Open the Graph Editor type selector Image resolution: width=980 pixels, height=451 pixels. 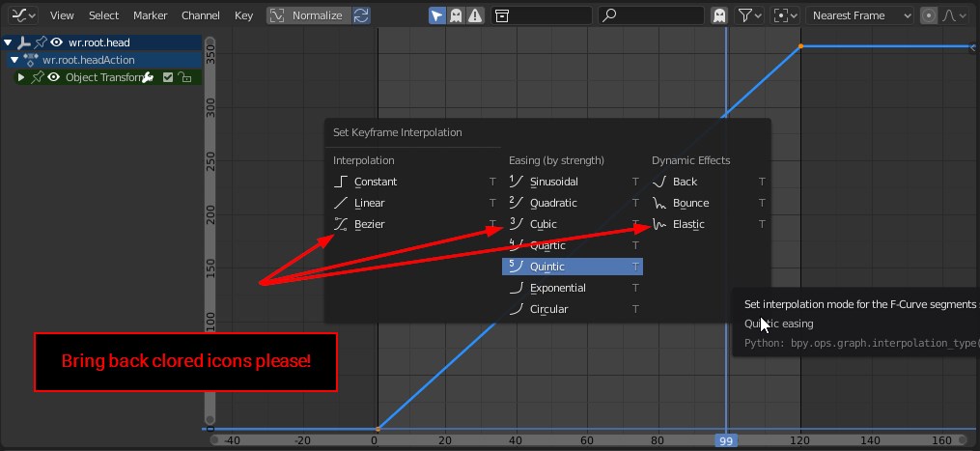tap(22, 15)
